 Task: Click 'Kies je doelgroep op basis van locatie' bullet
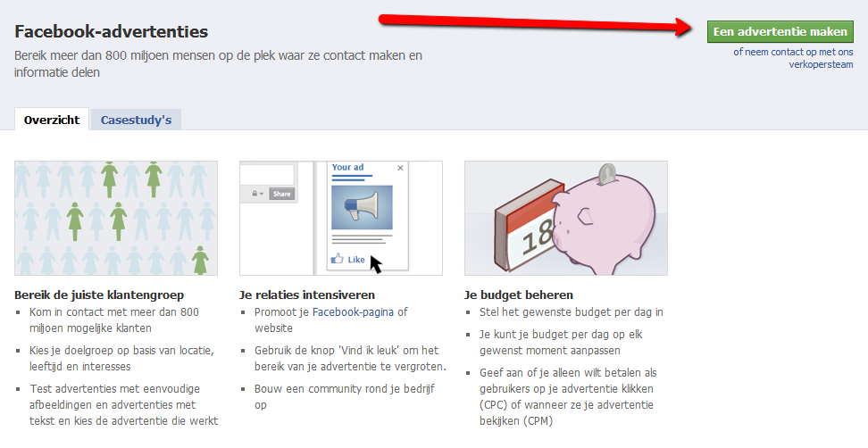121,359
